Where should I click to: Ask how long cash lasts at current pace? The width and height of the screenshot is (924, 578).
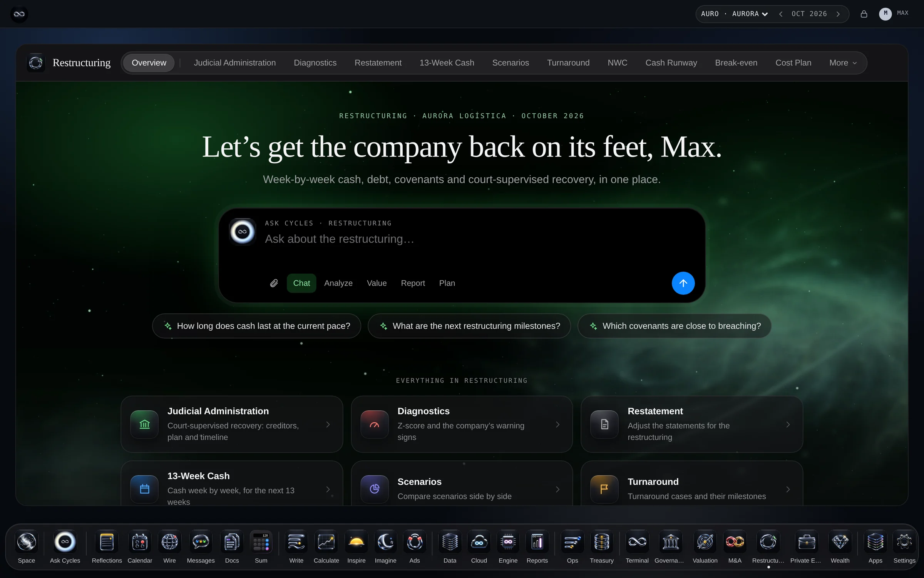[256, 326]
